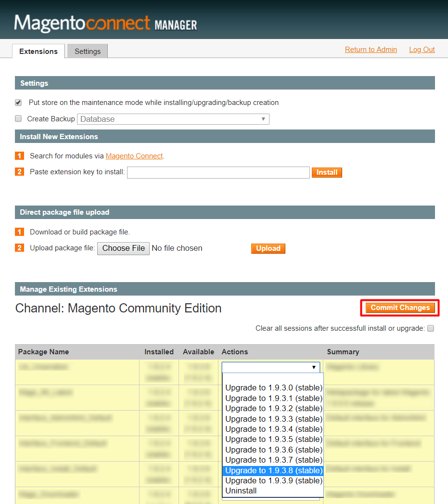
Task: Select Upgrade to 1.9.3.7 (stable)
Action: 273,460
